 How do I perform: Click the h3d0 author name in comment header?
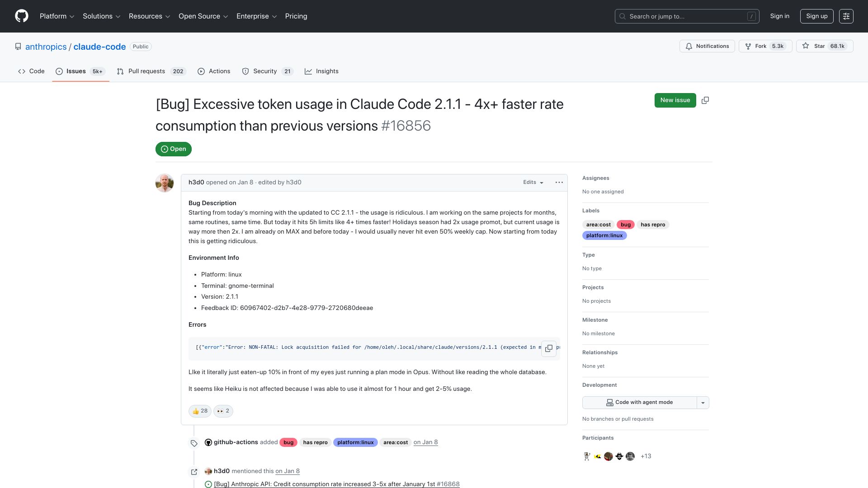click(x=196, y=183)
